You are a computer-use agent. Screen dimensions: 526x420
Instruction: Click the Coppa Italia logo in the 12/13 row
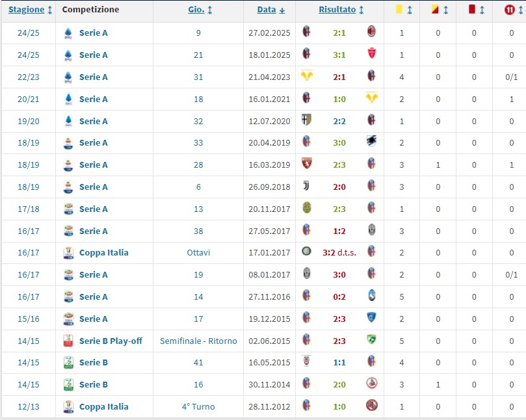point(68,406)
